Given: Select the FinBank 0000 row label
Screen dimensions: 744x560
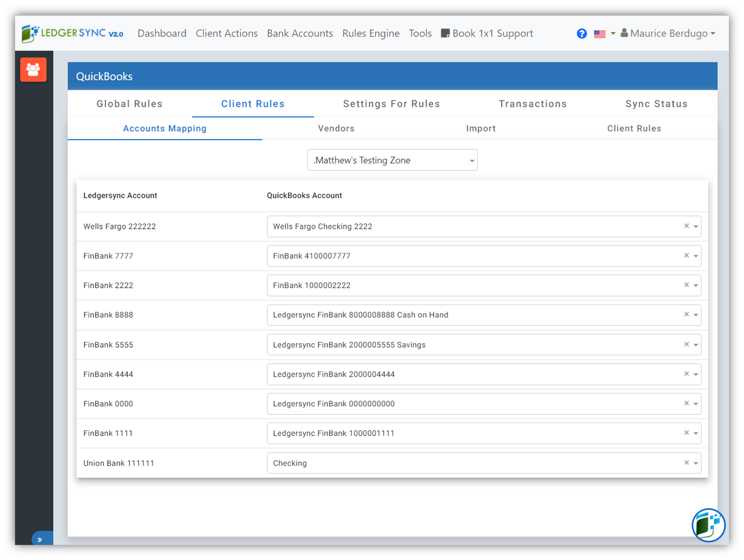Looking at the screenshot, I should 108,404.
